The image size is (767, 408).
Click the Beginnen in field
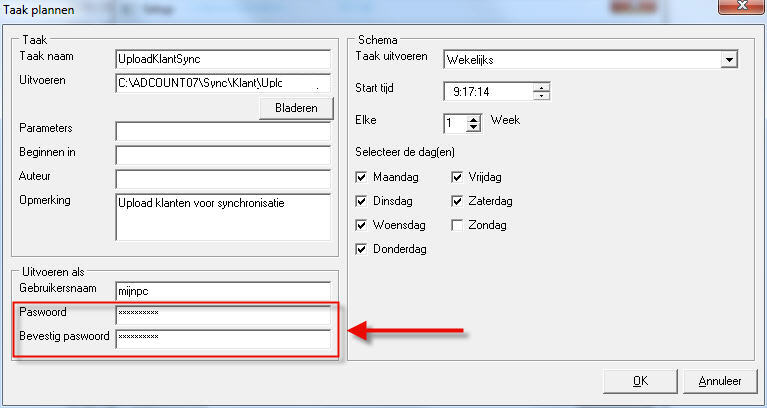pos(223,155)
